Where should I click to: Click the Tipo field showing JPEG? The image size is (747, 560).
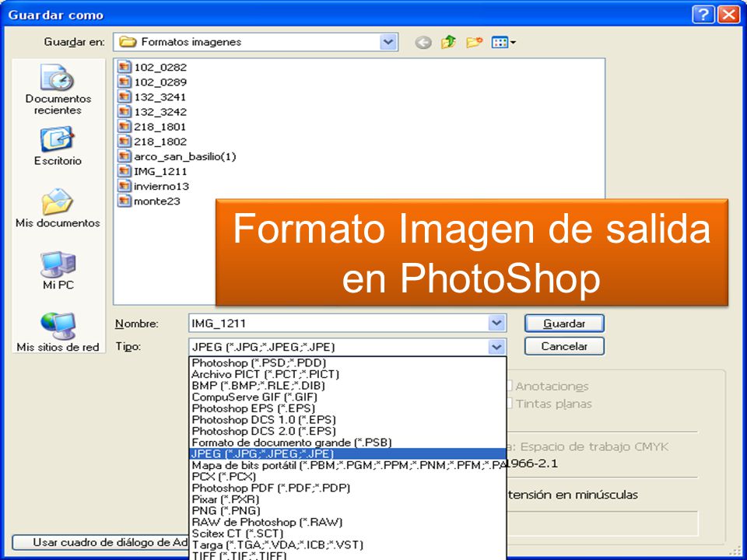tap(338, 347)
